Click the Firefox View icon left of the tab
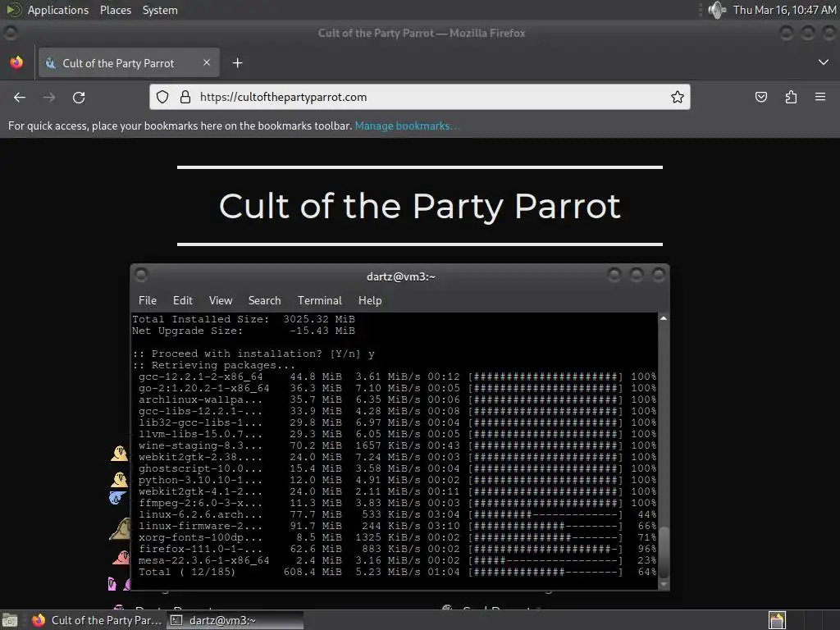The width and height of the screenshot is (840, 630). coord(16,62)
